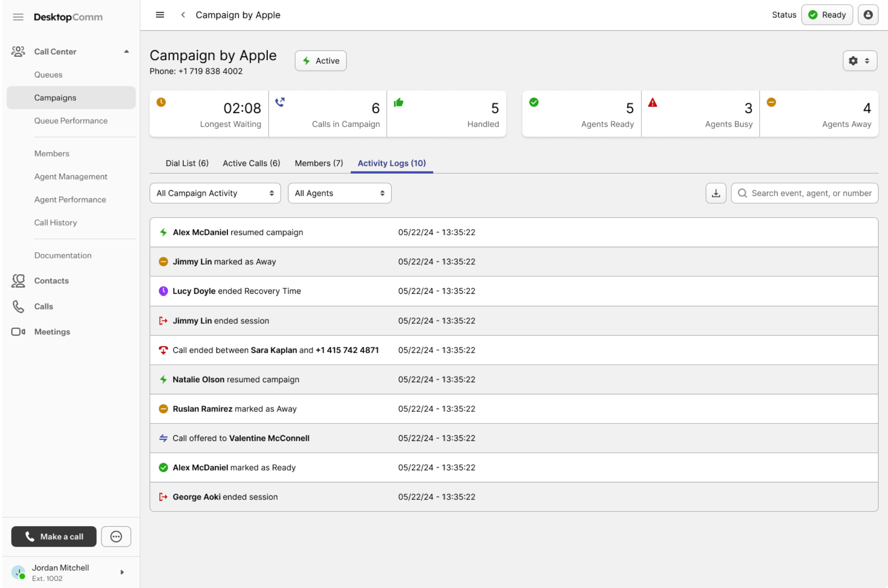The height and width of the screenshot is (588, 888).
Task: Switch to the Members (7) tab
Action: (318, 163)
